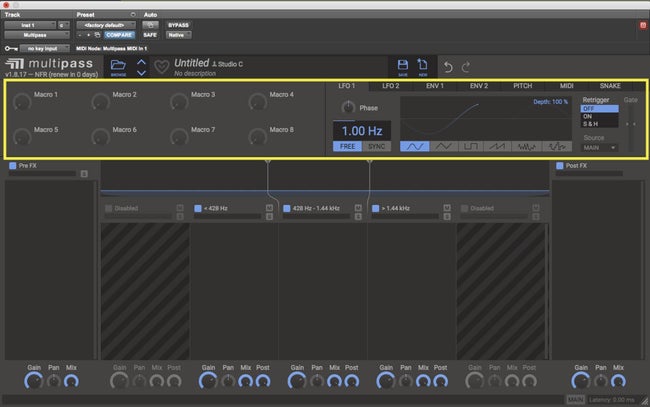This screenshot has height=407, width=650.
Task: Favorite the preset with heart icon
Action: [x=162, y=66]
